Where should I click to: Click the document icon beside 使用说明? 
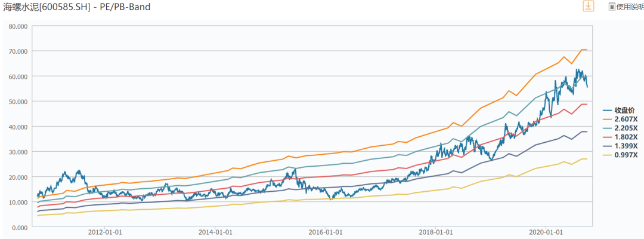[612, 7]
